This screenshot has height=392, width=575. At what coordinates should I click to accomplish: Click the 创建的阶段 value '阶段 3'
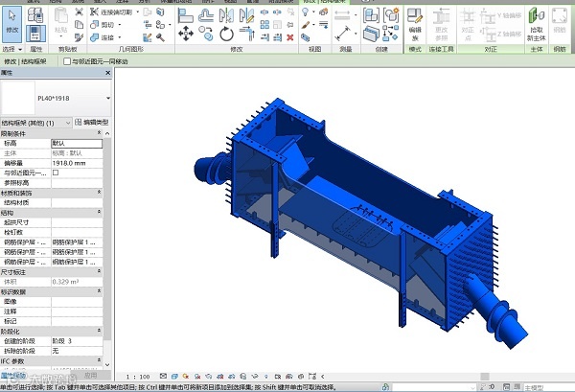pos(77,341)
